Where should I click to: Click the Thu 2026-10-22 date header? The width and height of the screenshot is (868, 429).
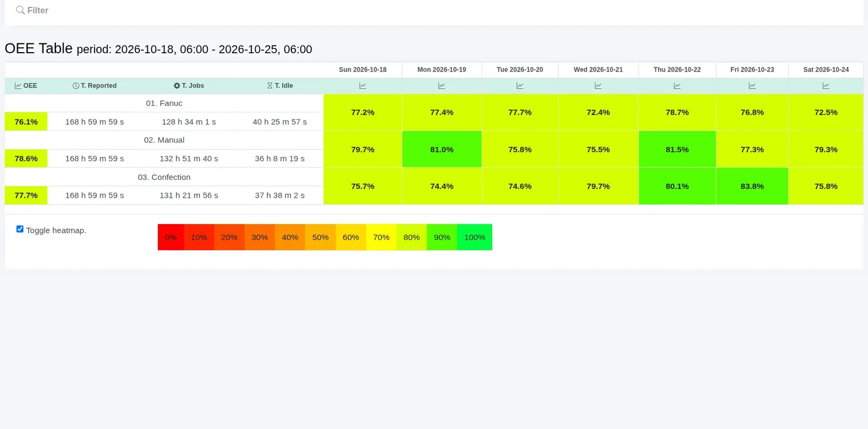[x=677, y=70]
